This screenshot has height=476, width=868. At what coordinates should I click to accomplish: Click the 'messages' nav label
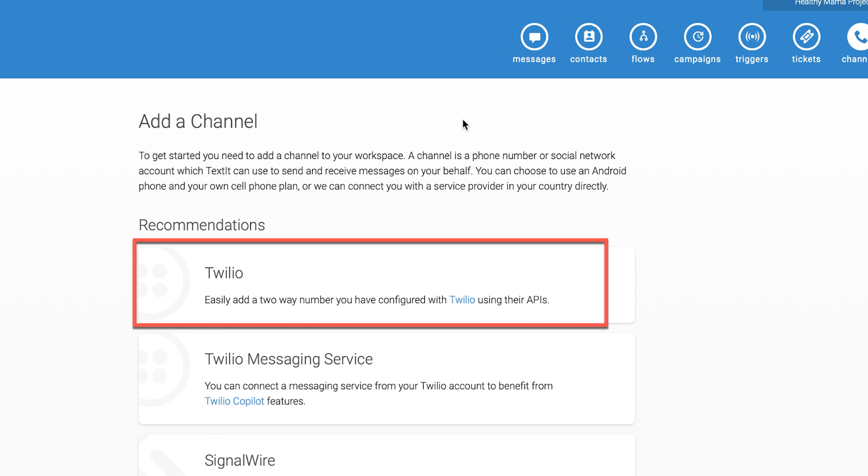(x=534, y=59)
